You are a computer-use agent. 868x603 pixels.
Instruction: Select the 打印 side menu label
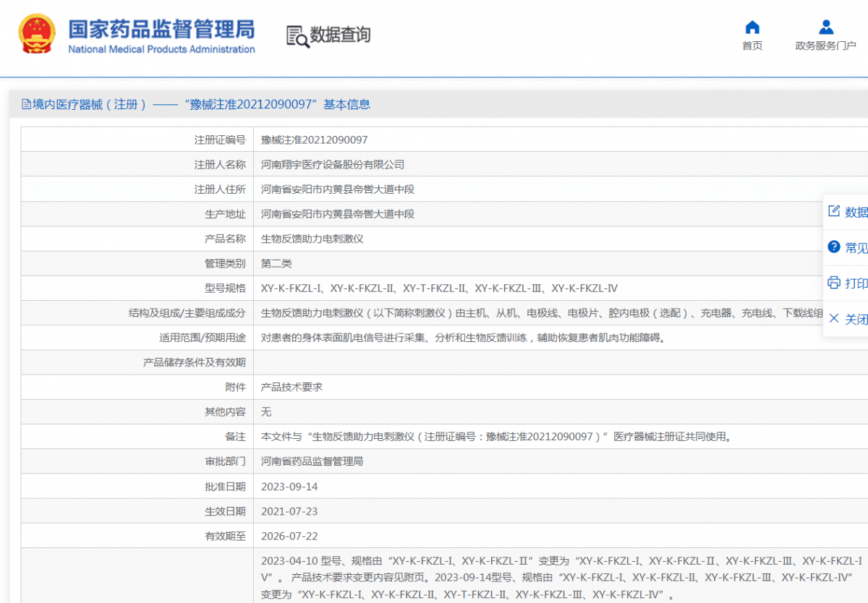coord(856,283)
